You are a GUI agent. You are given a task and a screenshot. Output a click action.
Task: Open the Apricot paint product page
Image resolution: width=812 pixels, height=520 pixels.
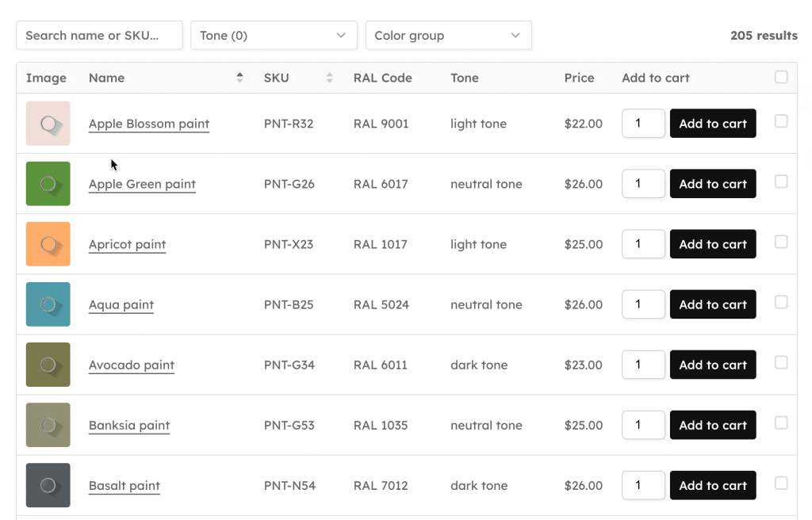pos(127,244)
